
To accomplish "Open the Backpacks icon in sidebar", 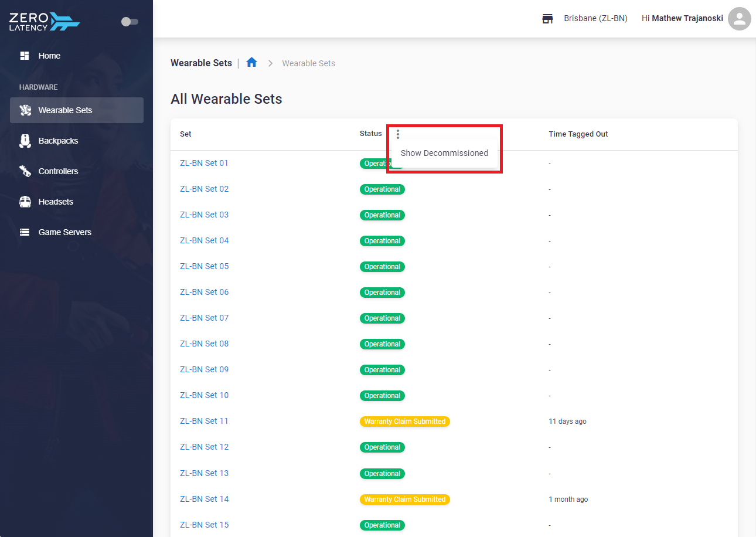I will pyautogui.click(x=25, y=141).
